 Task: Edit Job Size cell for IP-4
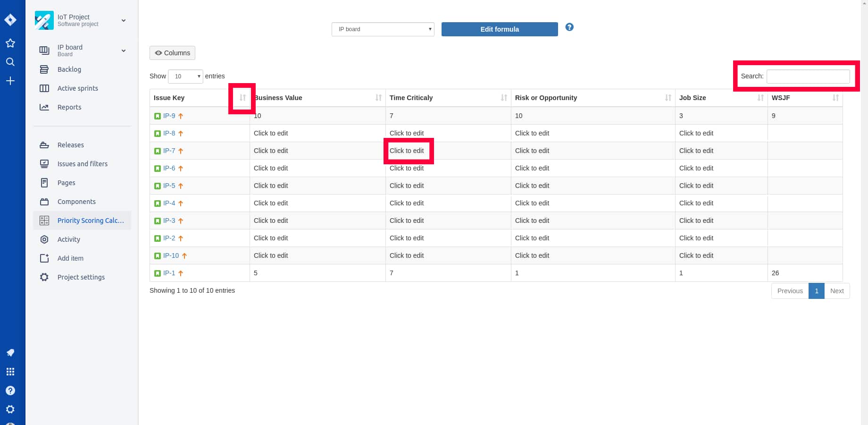[x=696, y=203]
